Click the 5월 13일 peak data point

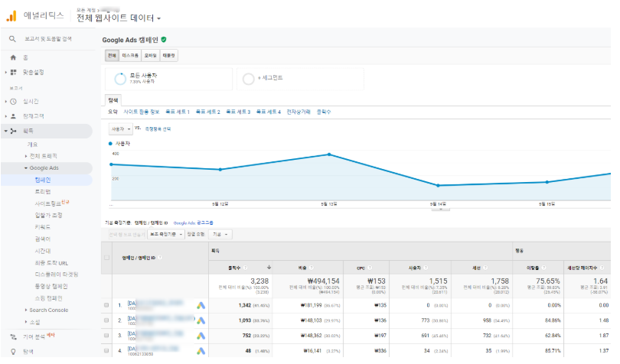click(329, 155)
